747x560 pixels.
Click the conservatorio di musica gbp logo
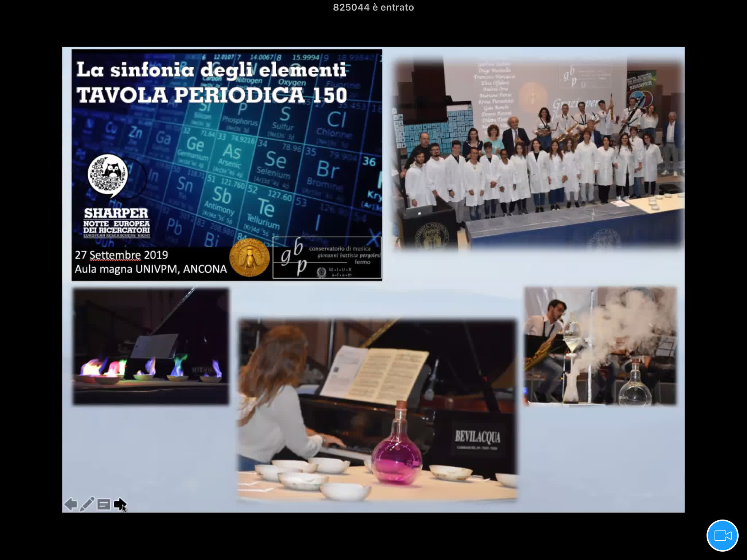point(327,258)
